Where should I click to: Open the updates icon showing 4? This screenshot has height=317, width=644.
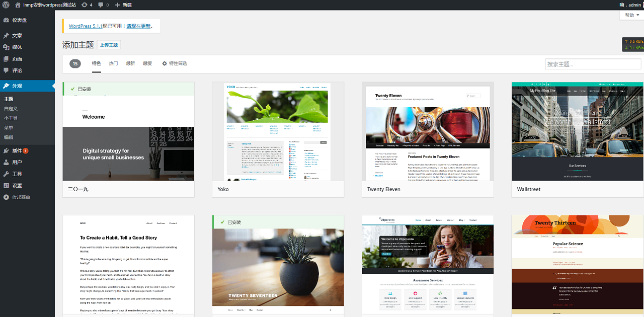(x=84, y=5)
